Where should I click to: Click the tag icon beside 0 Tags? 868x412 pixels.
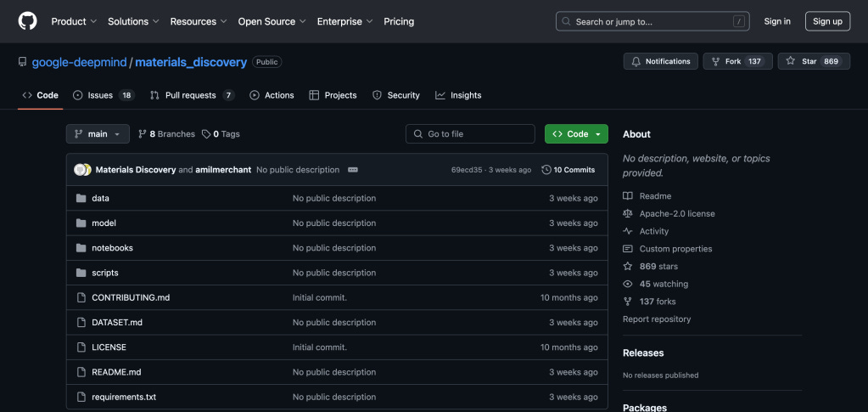click(206, 134)
